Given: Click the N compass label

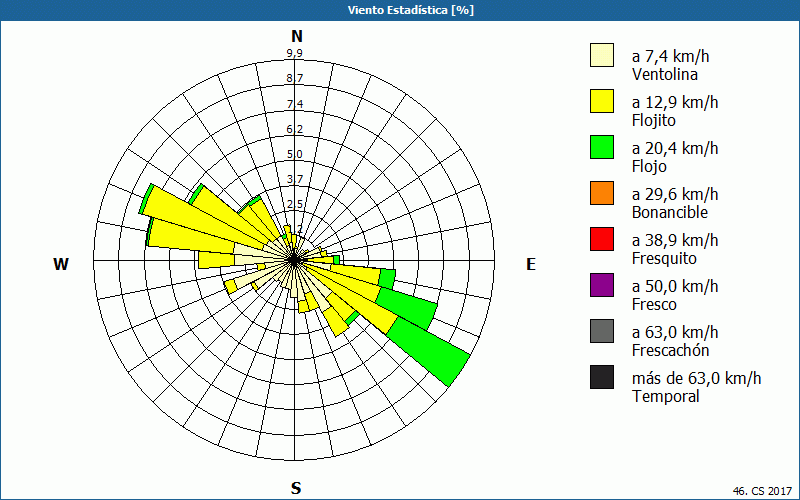Looking at the screenshot, I should 296,37.
